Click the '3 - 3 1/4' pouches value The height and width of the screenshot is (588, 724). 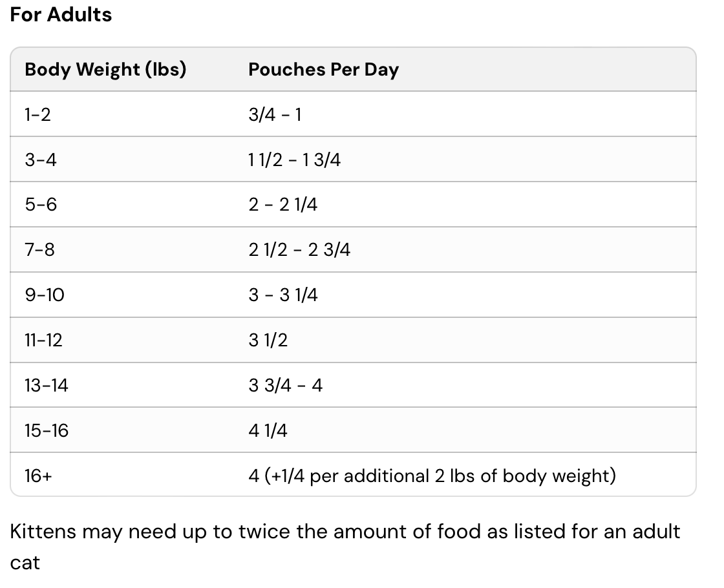283,295
